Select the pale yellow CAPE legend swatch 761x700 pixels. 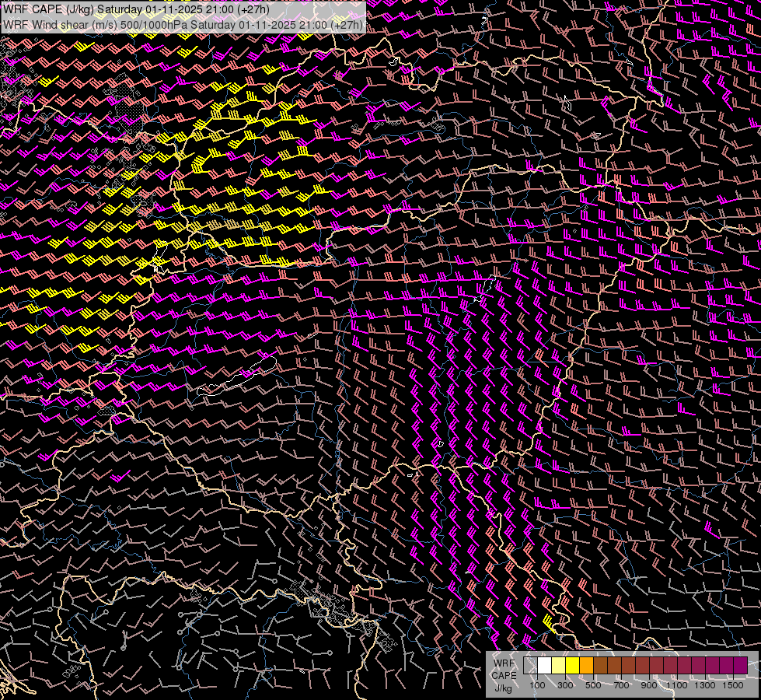[559, 666]
